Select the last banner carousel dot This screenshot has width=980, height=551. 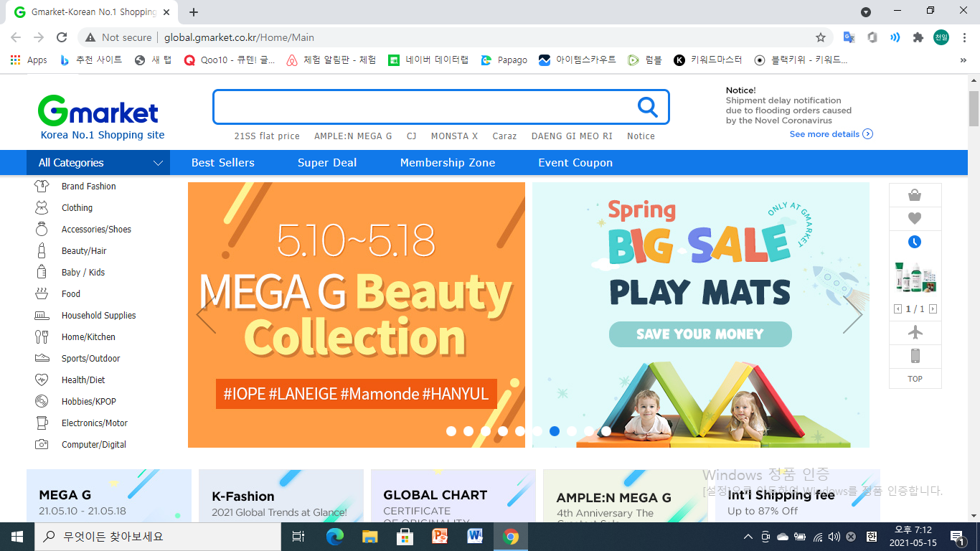pos(606,431)
